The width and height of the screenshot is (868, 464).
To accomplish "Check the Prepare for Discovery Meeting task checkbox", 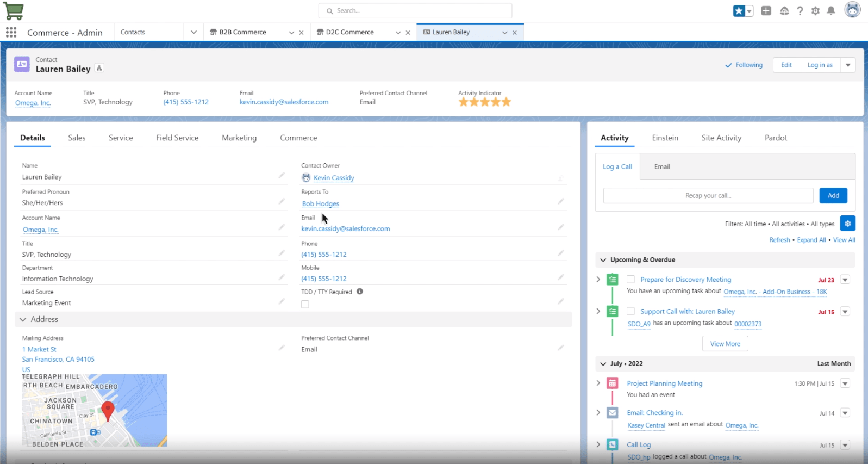I will click(630, 280).
